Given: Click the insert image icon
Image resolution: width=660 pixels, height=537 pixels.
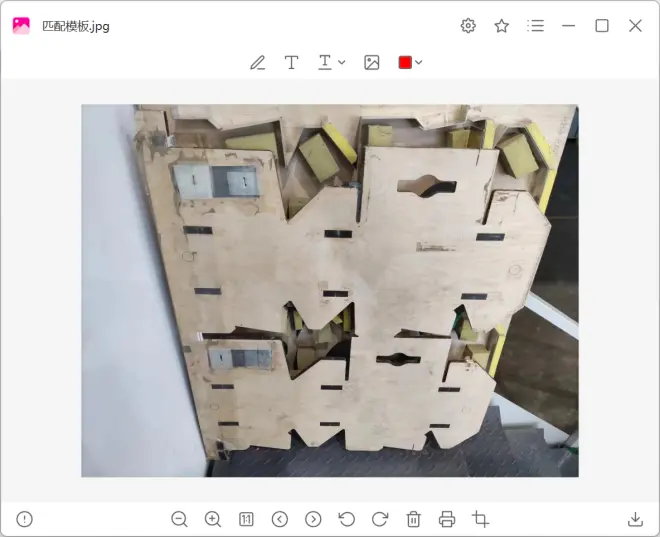Looking at the screenshot, I should click(372, 63).
